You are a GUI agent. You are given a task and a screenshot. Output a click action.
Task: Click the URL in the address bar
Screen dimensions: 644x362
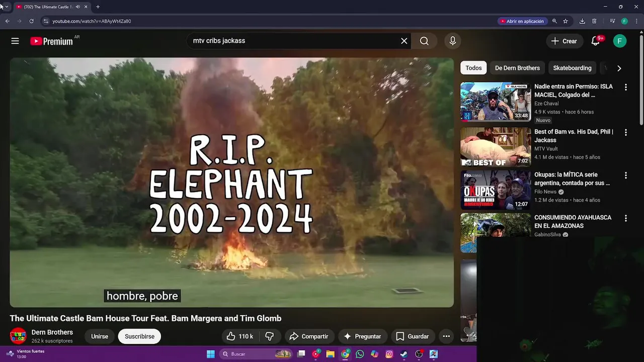tap(92, 21)
